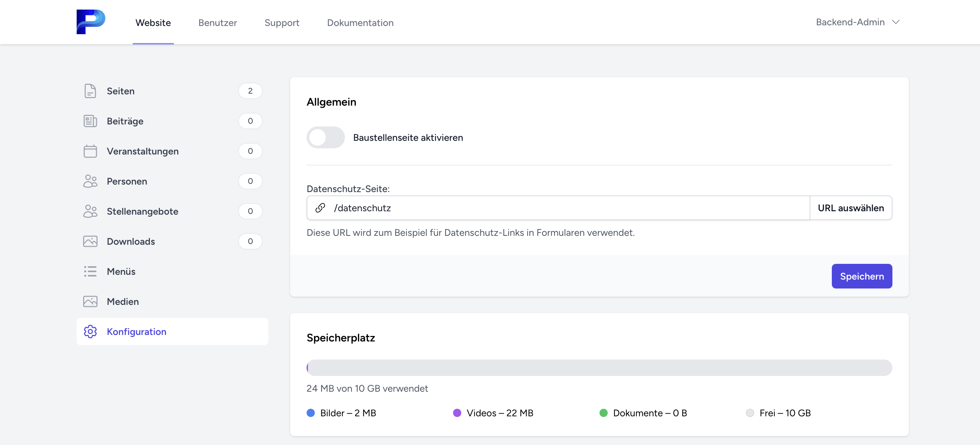Expand the Backend-Admin chevron dropdown
The image size is (980, 445).
tap(895, 22)
